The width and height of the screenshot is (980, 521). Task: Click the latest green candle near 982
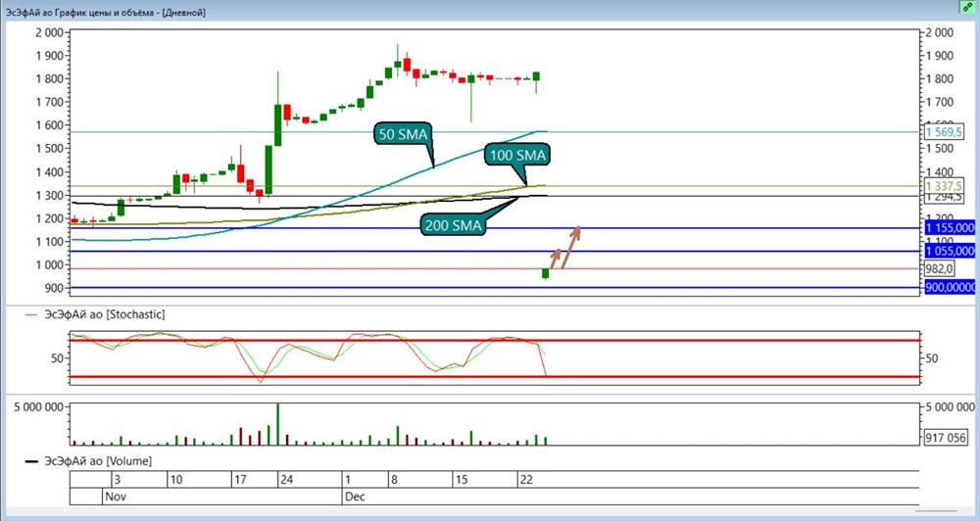point(546,273)
